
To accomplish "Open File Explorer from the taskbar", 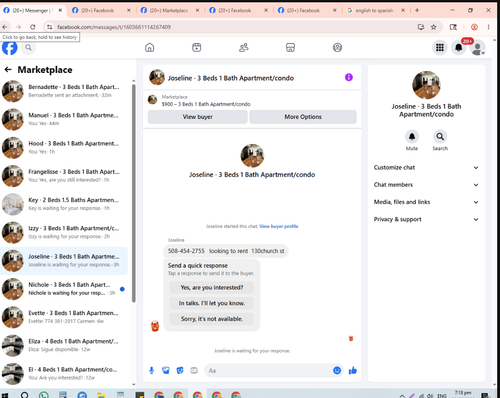I will pos(101,395).
